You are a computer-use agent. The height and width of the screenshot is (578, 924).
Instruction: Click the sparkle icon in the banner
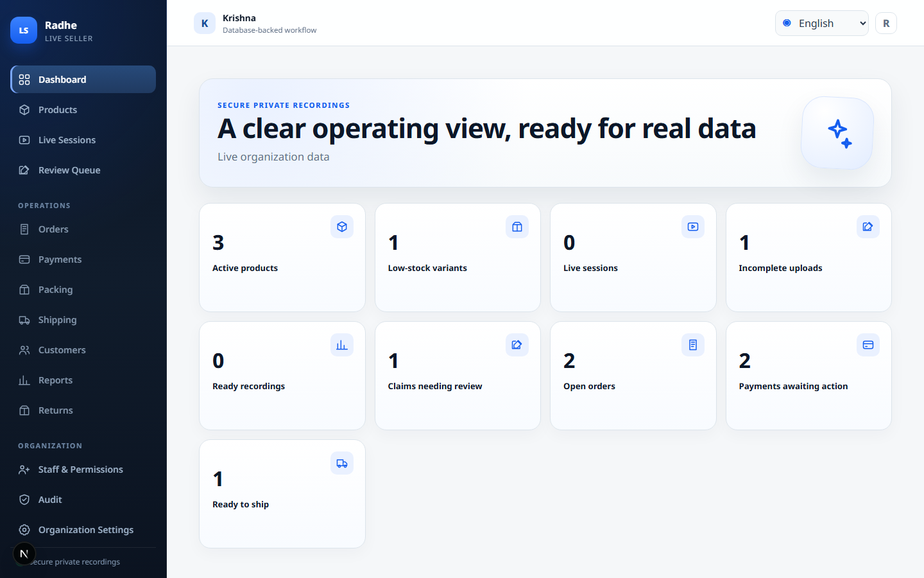point(838,133)
